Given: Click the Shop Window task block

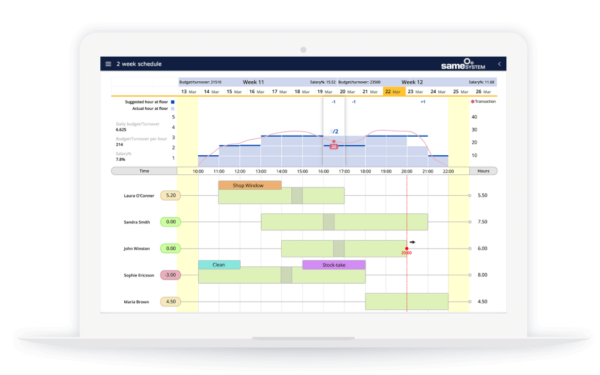Looking at the screenshot, I should click(250, 185).
